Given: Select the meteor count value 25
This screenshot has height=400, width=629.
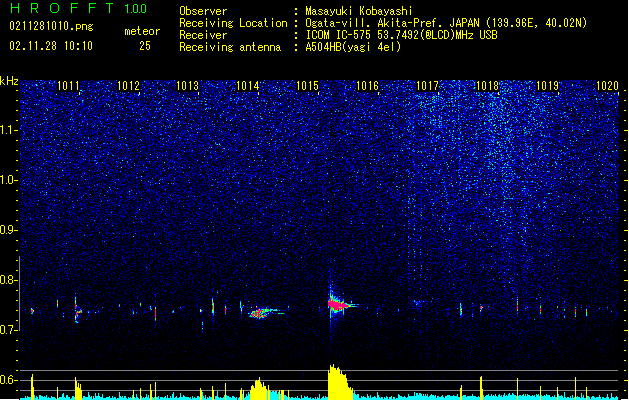Looking at the screenshot, I should (145, 46).
